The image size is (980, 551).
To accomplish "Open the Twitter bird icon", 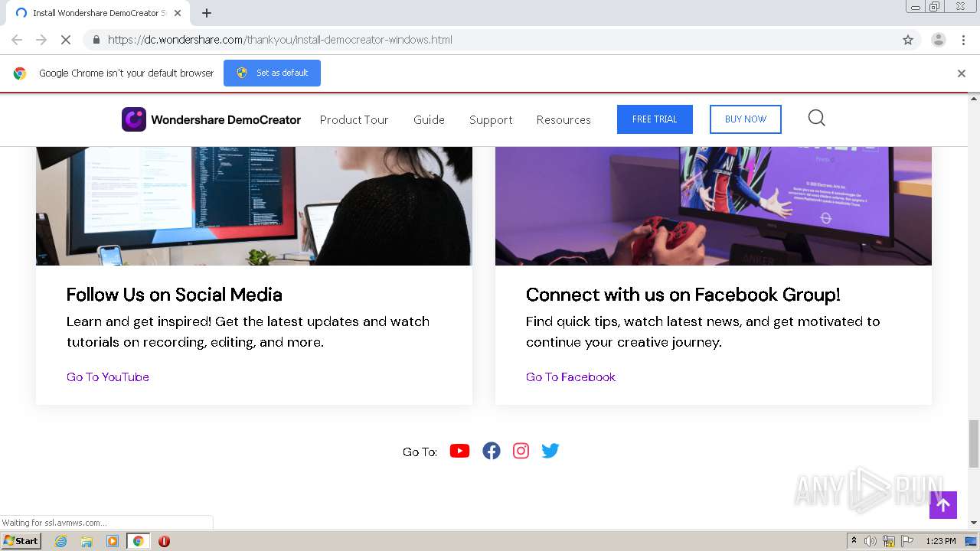I will [x=550, y=451].
